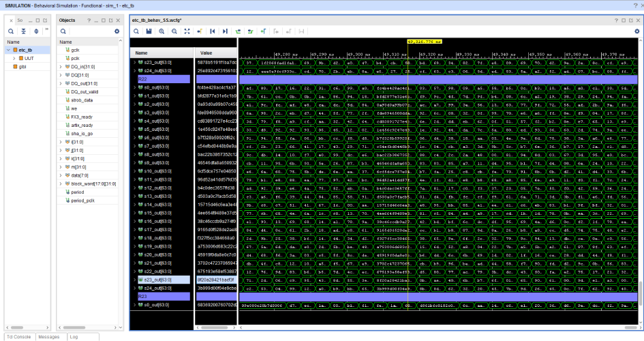Go to the waveform time start
The image size is (644, 341).
213,31
